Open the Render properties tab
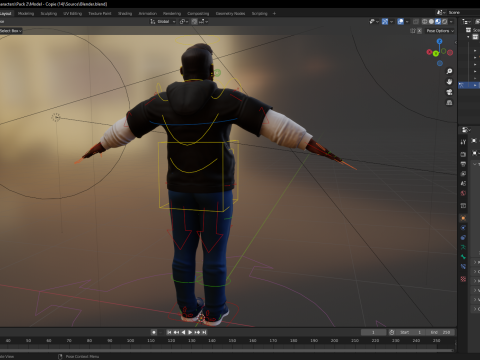Screen dimensions: 480x360 click(x=463, y=154)
